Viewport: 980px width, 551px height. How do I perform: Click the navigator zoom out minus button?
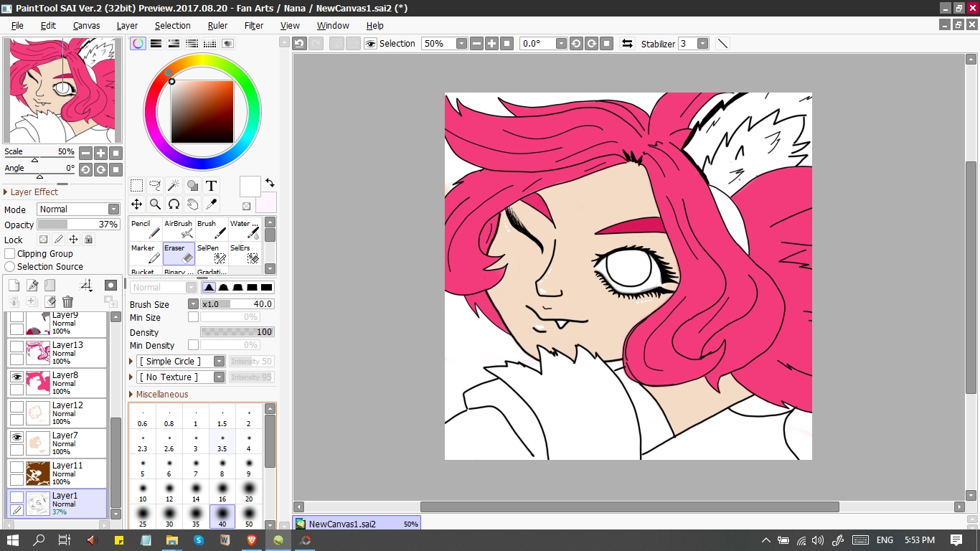tap(85, 153)
